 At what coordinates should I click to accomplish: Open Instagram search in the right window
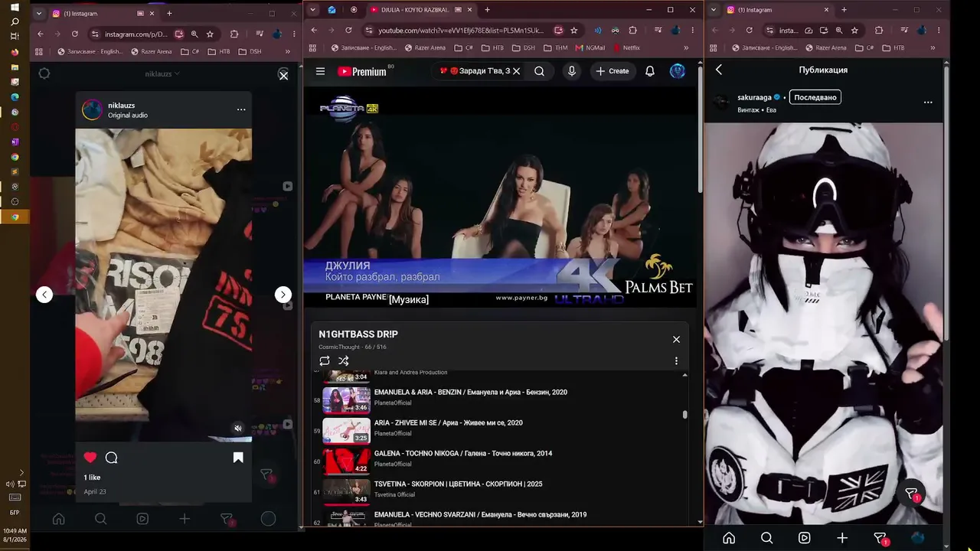pos(766,538)
